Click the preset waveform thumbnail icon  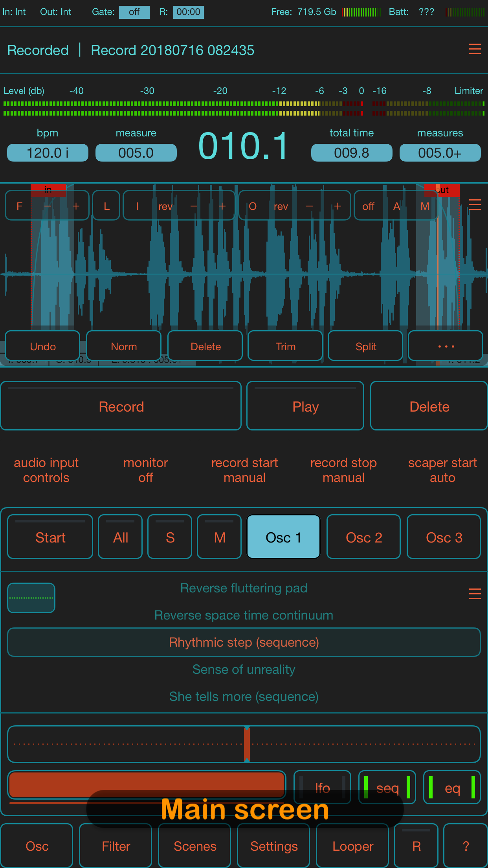[x=31, y=598]
